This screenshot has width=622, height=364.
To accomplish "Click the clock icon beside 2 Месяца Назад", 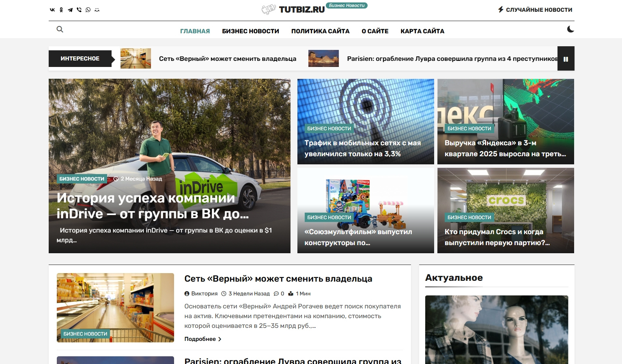I will click(116, 179).
